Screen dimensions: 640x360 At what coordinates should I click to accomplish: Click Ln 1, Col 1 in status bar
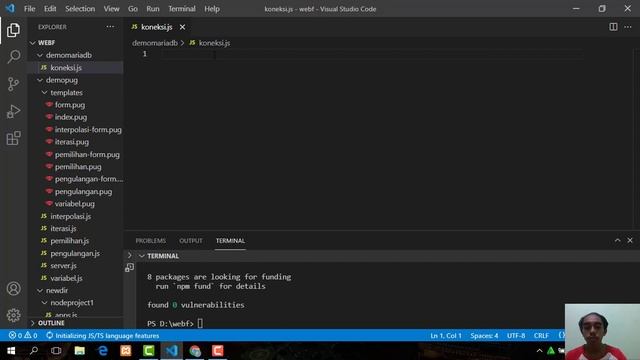(446, 336)
